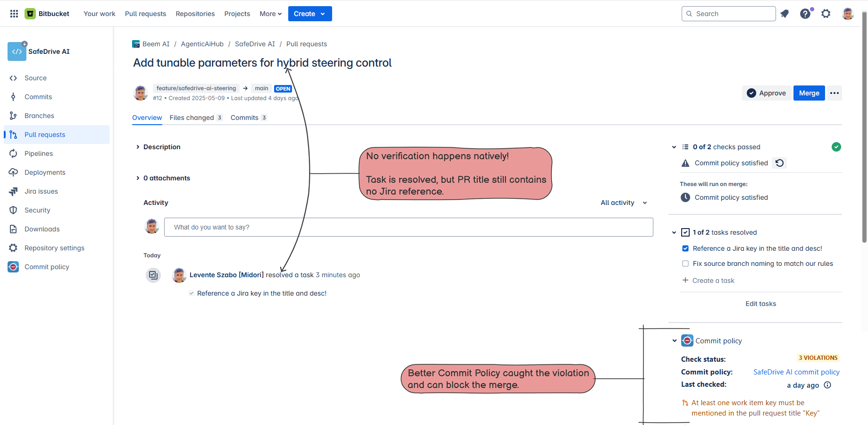The height and width of the screenshot is (425, 868).
Task: Collapse the tasks resolved section
Action: coord(674,232)
